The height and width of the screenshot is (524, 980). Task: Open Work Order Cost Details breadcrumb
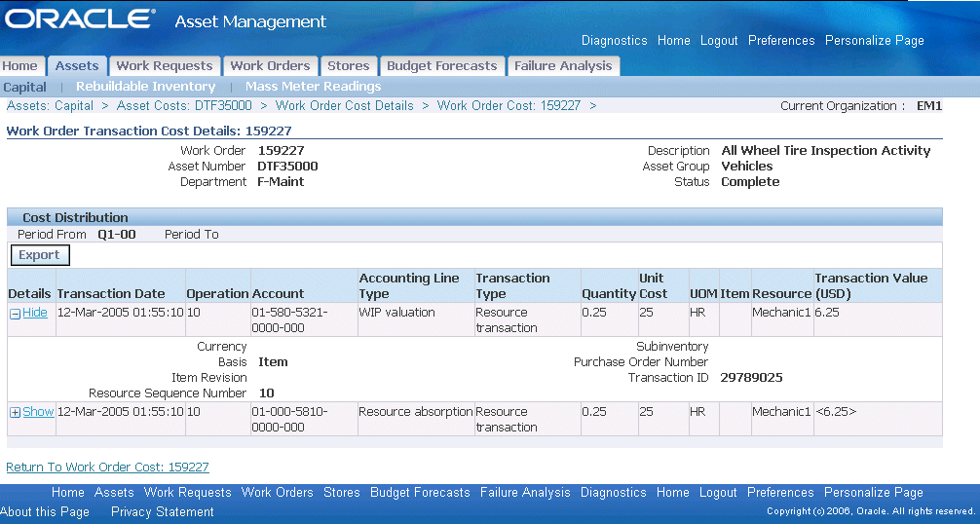point(345,105)
